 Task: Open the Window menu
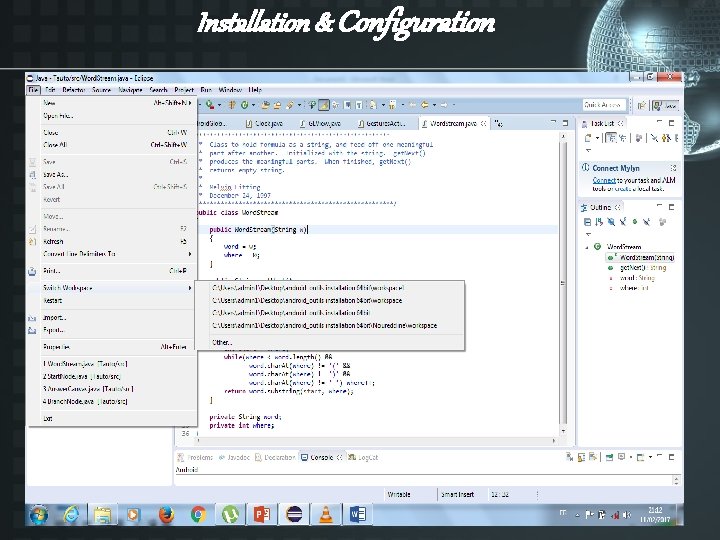click(230, 90)
